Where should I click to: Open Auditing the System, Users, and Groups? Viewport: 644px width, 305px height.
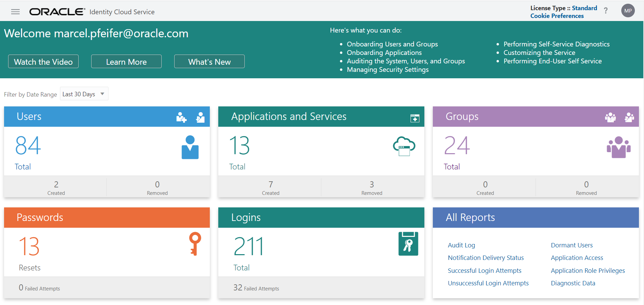406,61
